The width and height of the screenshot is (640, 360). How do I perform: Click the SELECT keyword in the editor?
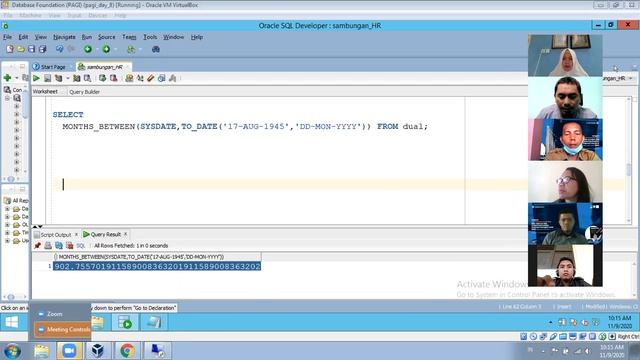68,115
